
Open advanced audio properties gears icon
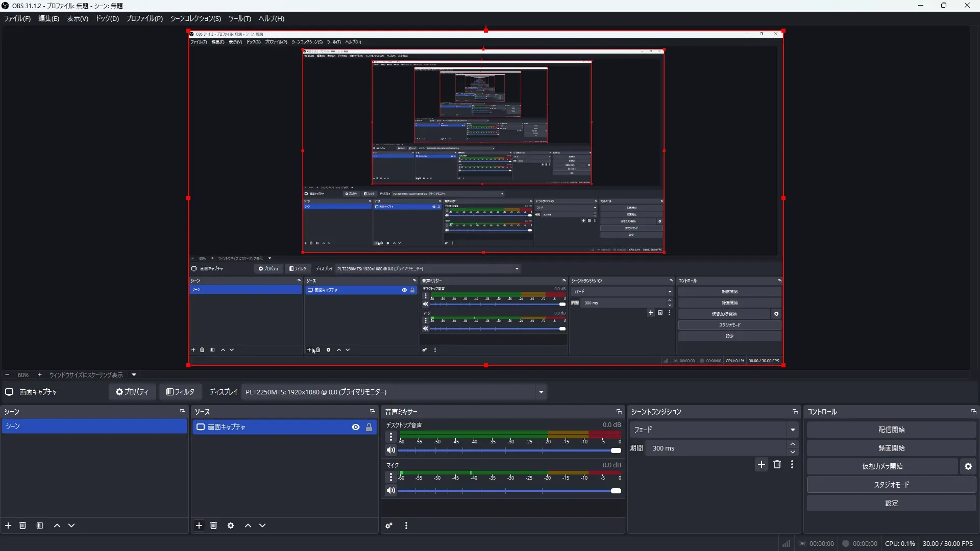[389, 525]
